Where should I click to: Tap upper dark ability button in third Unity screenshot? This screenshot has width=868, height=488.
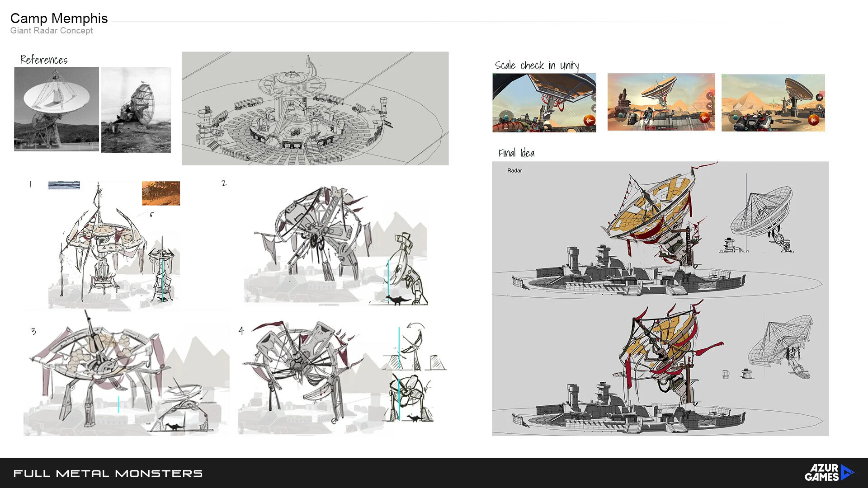click(819, 97)
